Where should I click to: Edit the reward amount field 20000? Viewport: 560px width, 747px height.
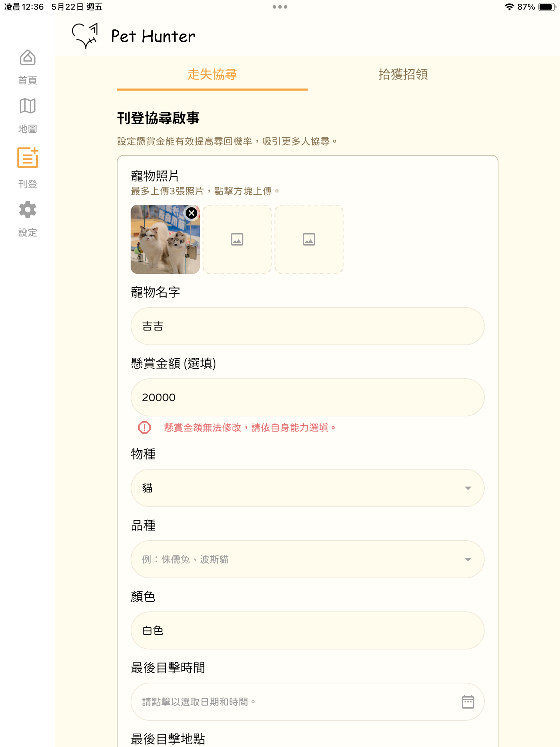tap(307, 397)
